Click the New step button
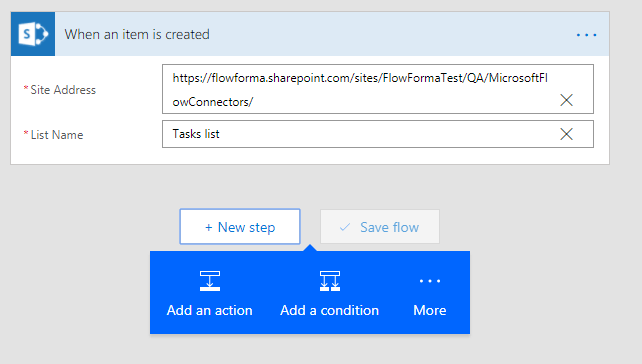The image size is (642, 364). [x=240, y=226]
